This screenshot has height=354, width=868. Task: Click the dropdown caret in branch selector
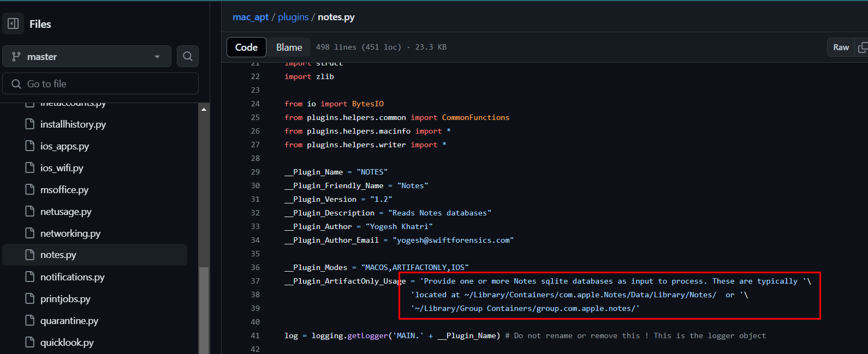click(157, 57)
